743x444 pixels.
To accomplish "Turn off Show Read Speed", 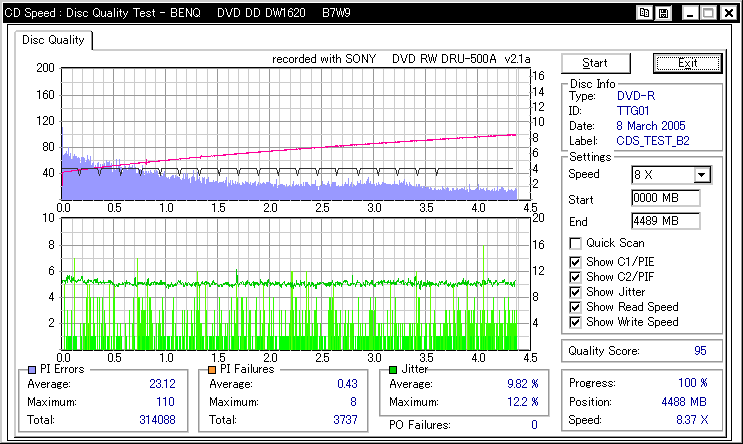I will 575,307.
